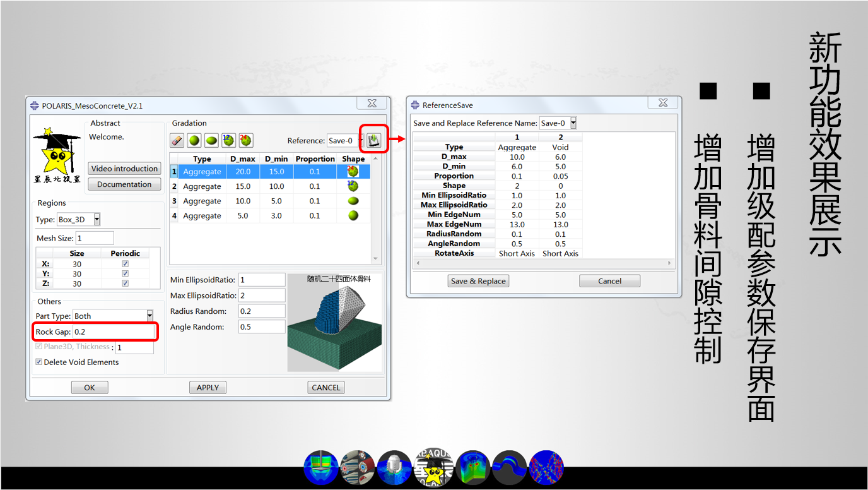
Task: Select the sphere aggregate shape icon
Action: coord(194,141)
